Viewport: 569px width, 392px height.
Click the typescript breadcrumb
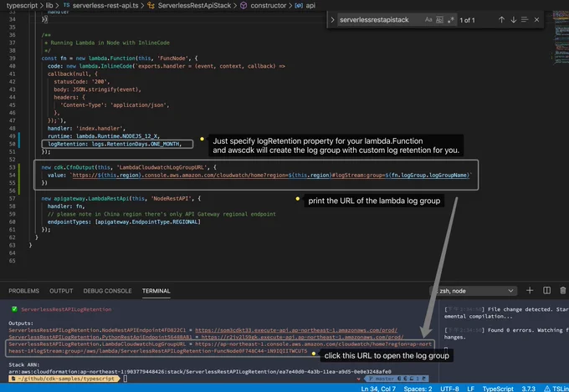[22, 6]
